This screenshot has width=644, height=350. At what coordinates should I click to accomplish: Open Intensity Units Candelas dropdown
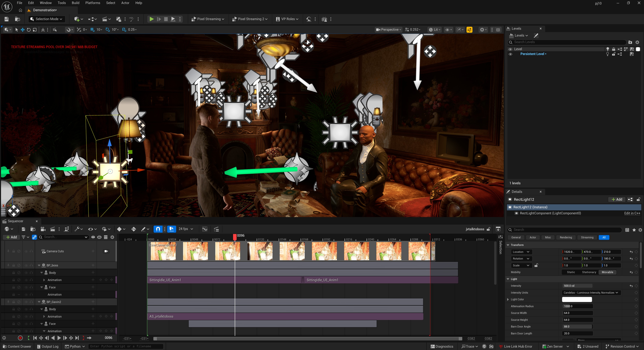point(591,292)
